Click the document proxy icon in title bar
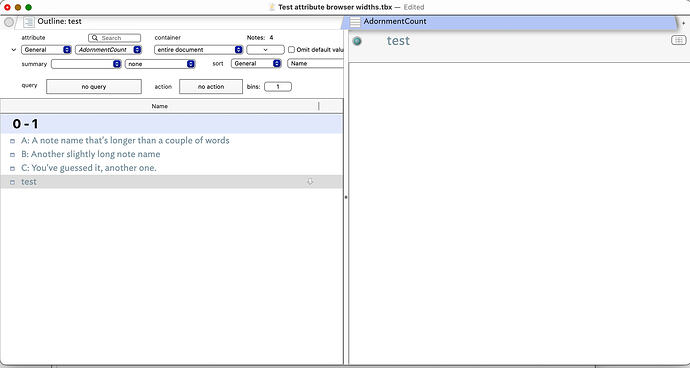690x368 pixels. [x=272, y=7]
